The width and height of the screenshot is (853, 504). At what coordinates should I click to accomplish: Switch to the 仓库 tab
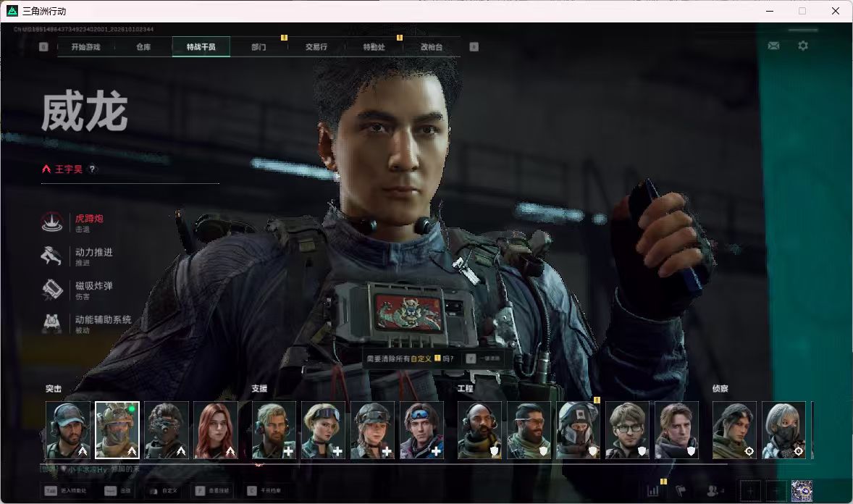[x=143, y=47]
